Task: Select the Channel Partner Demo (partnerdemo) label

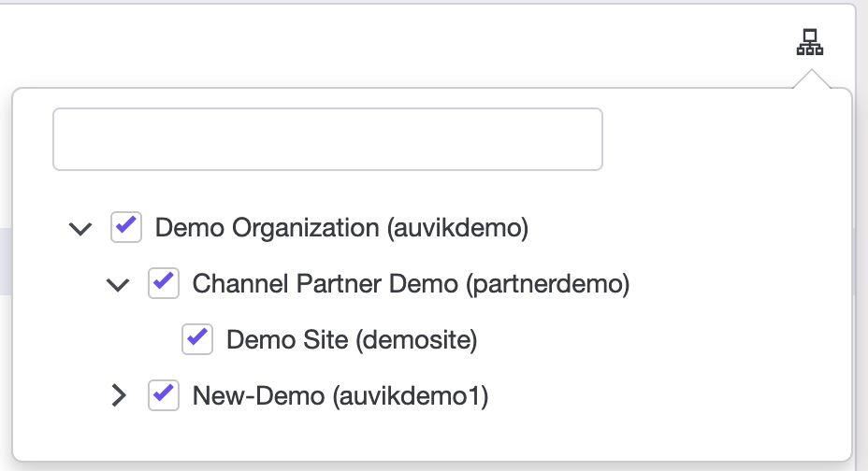Action: [x=411, y=283]
